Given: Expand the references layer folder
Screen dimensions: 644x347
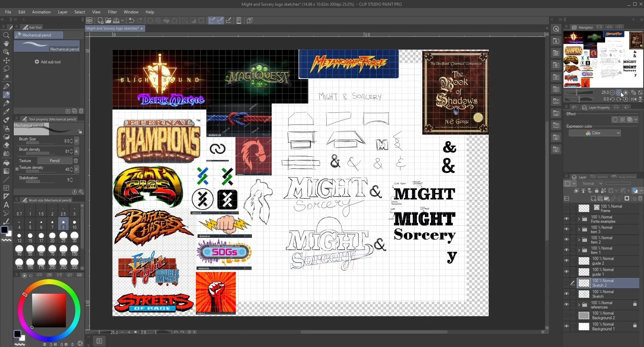Looking at the screenshot, I should coord(579,304).
